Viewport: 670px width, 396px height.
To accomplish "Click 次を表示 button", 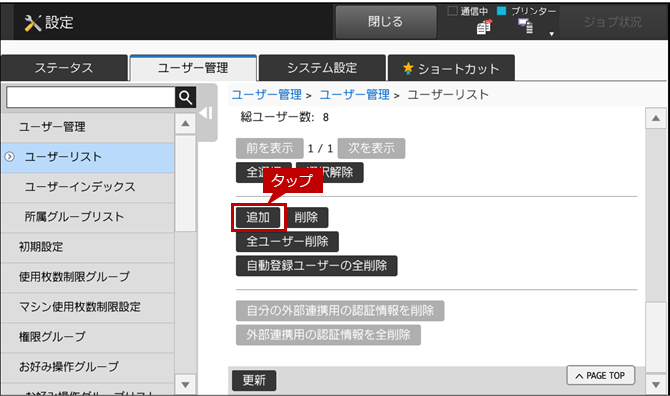I will 371,148.
